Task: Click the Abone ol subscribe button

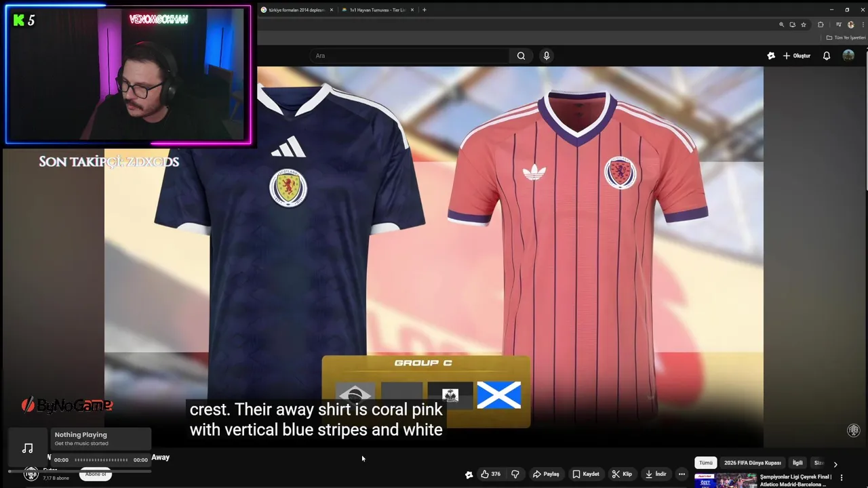Action: 96,474
